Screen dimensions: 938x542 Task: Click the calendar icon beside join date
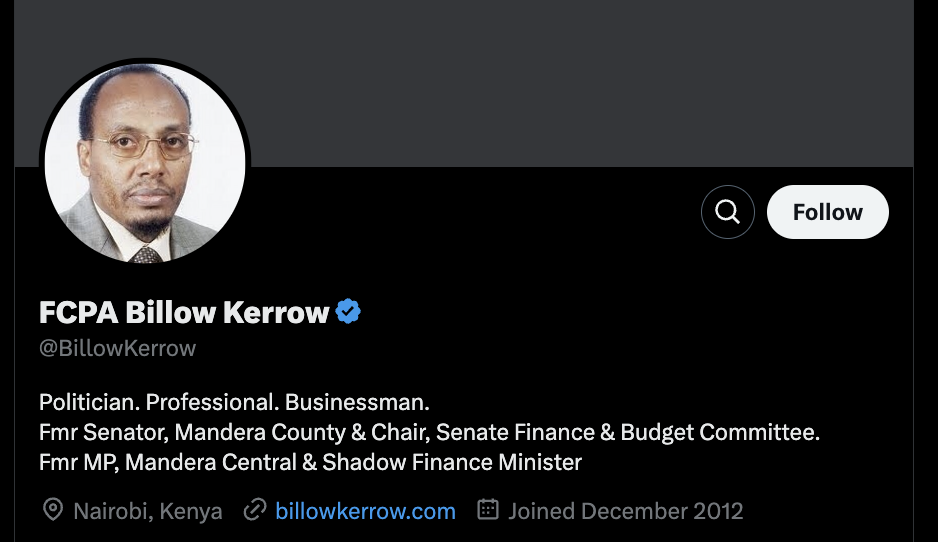pyautogui.click(x=488, y=511)
